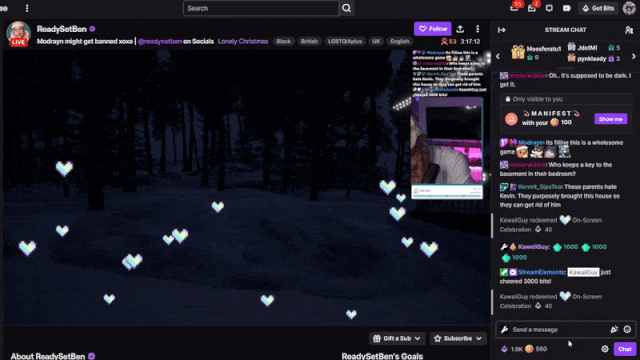Open the ad-free Turbo icon in header
This screenshot has width=640, height=360.
tap(567, 8)
